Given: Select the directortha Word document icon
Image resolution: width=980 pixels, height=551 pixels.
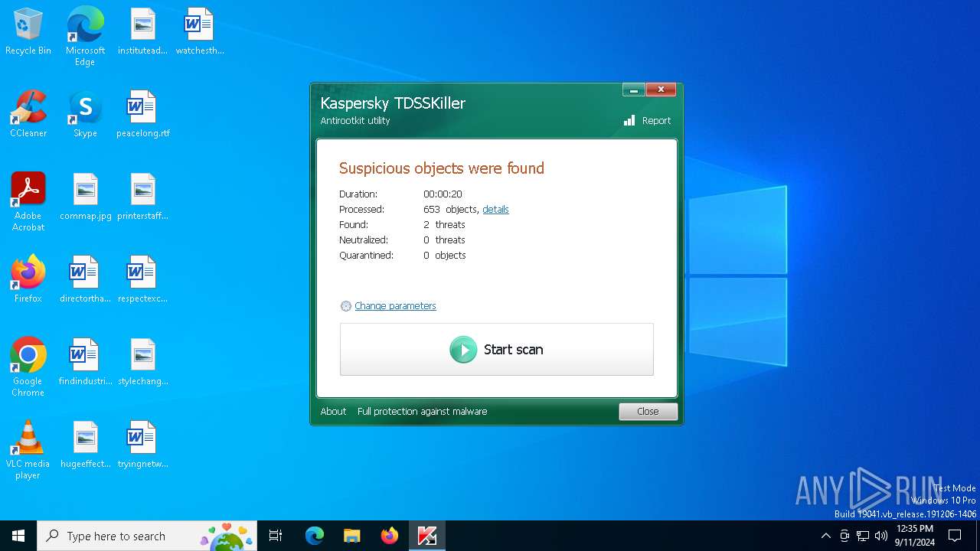Looking at the screenshot, I should click(85, 280).
